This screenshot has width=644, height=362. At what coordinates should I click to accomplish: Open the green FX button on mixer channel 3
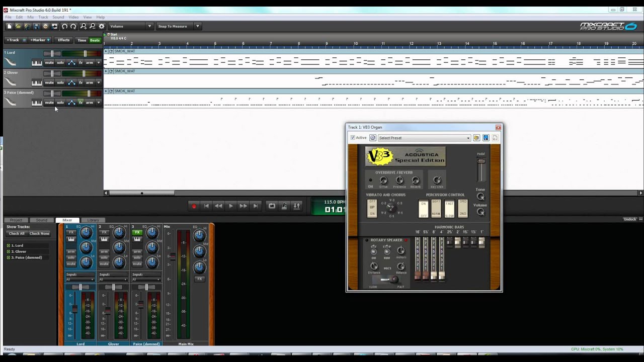tap(137, 232)
